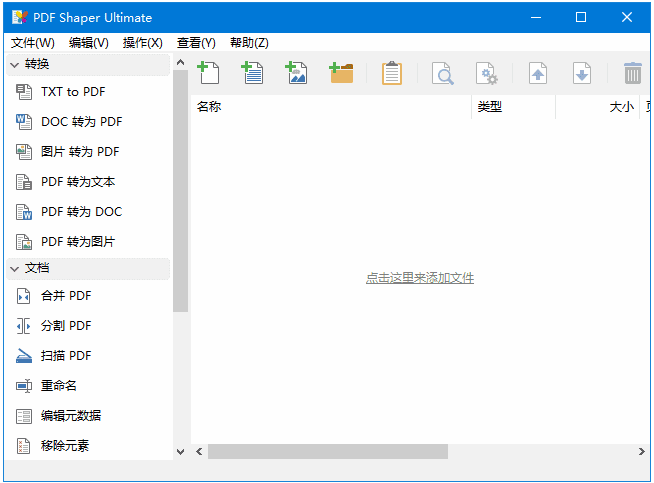Viewport: 654px width, 483px height.
Task: Select the 合并 PDF tool
Action: (x=66, y=296)
